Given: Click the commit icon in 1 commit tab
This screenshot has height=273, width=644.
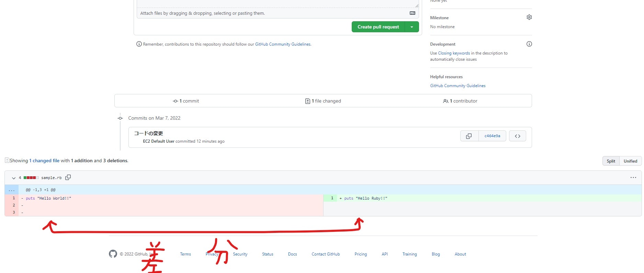Looking at the screenshot, I should [x=176, y=101].
